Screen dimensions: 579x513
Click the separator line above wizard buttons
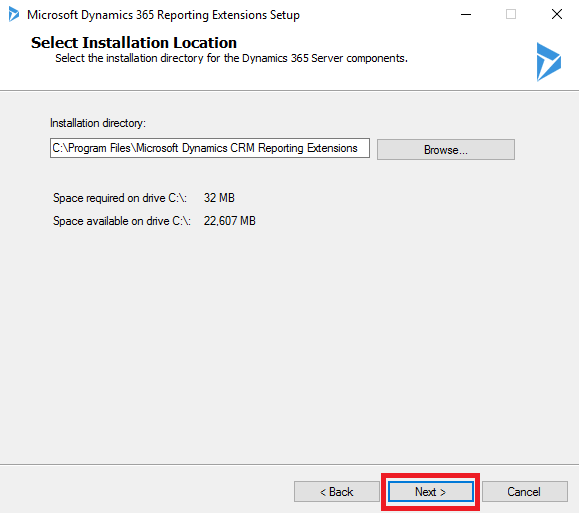[289, 464]
